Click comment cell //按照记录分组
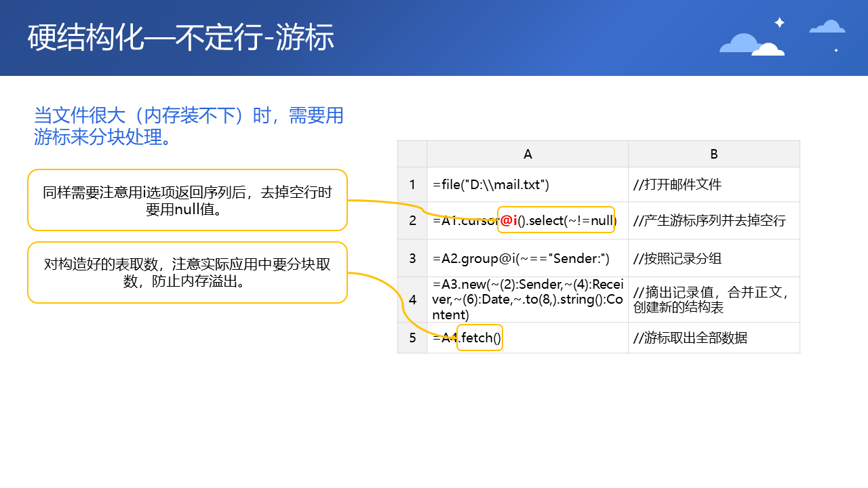Screen dimensions: 868x488 coord(714,258)
